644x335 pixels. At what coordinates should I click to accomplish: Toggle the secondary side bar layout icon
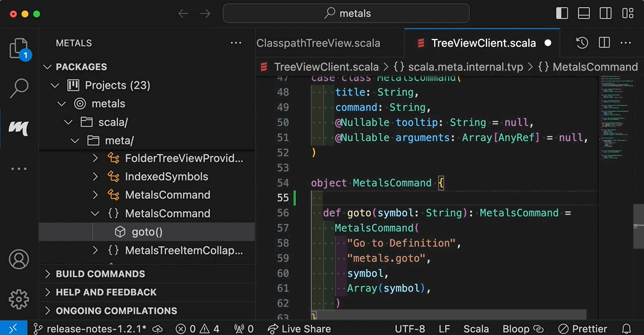[606, 13]
